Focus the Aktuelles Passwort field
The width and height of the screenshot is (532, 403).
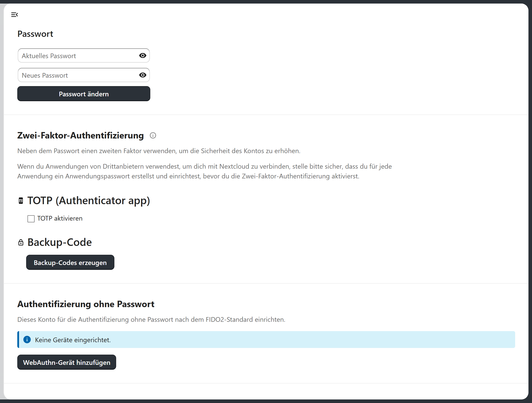(x=84, y=56)
